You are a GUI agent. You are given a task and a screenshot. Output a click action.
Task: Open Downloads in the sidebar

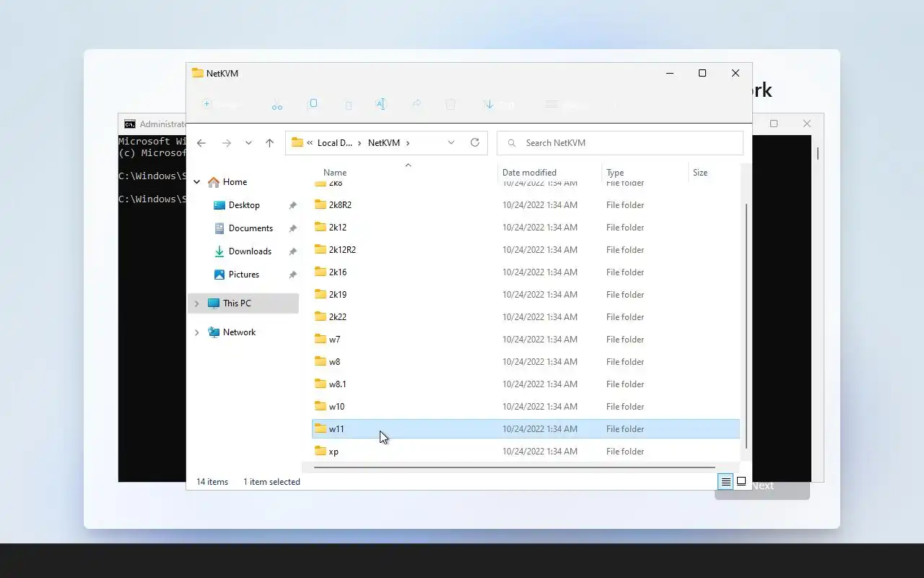[x=250, y=251]
